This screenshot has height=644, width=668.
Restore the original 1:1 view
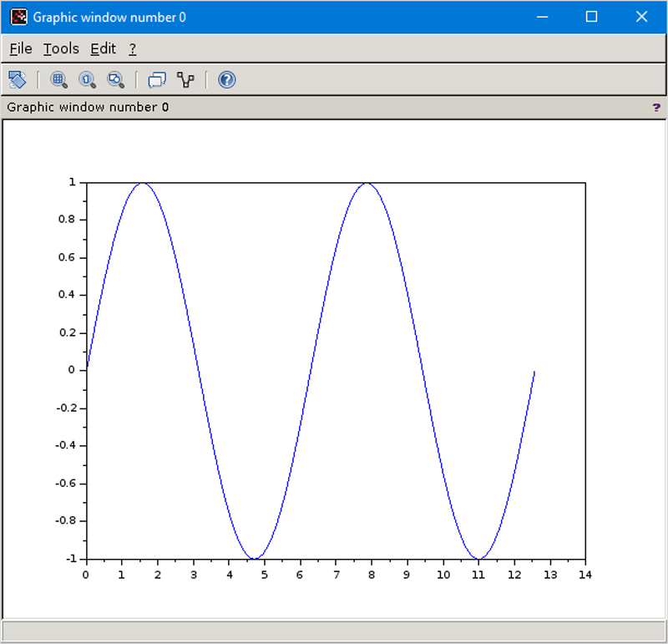87,80
